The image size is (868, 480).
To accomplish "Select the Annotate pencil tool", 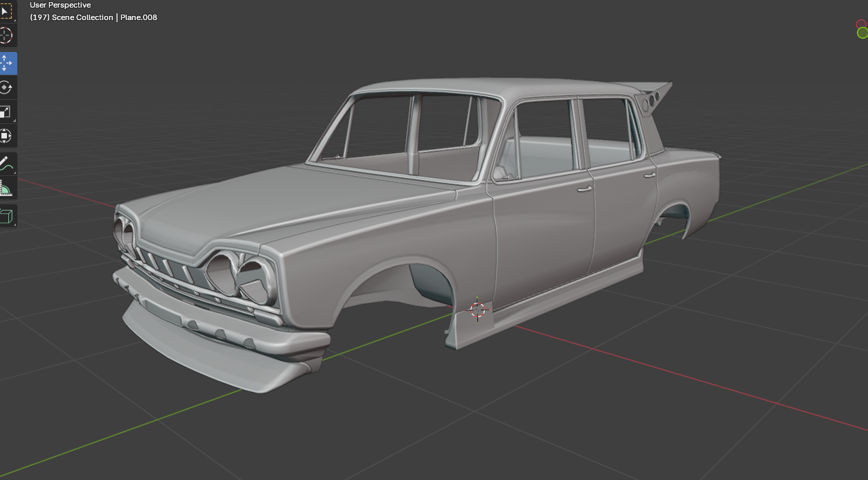I will [x=6, y=164].
